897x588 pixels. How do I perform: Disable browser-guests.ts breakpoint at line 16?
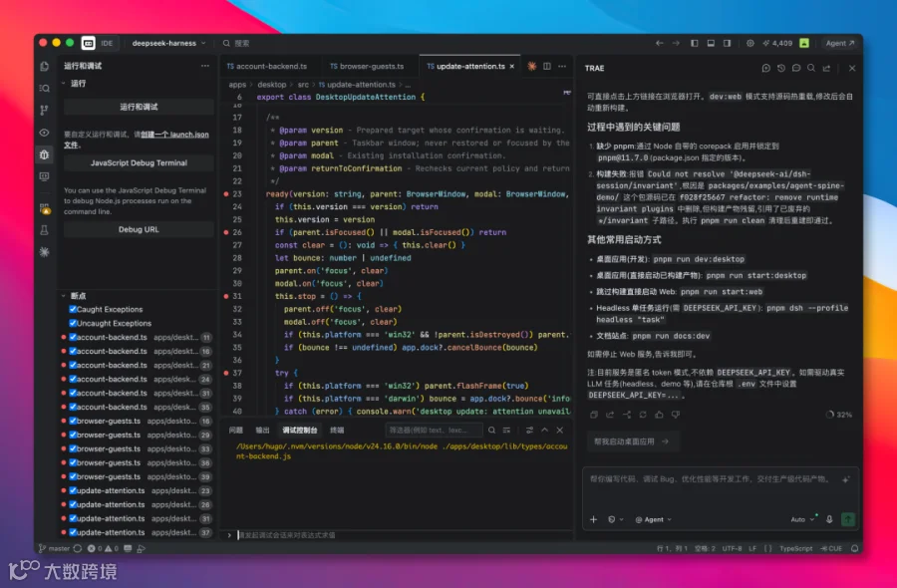pos(73,421)
